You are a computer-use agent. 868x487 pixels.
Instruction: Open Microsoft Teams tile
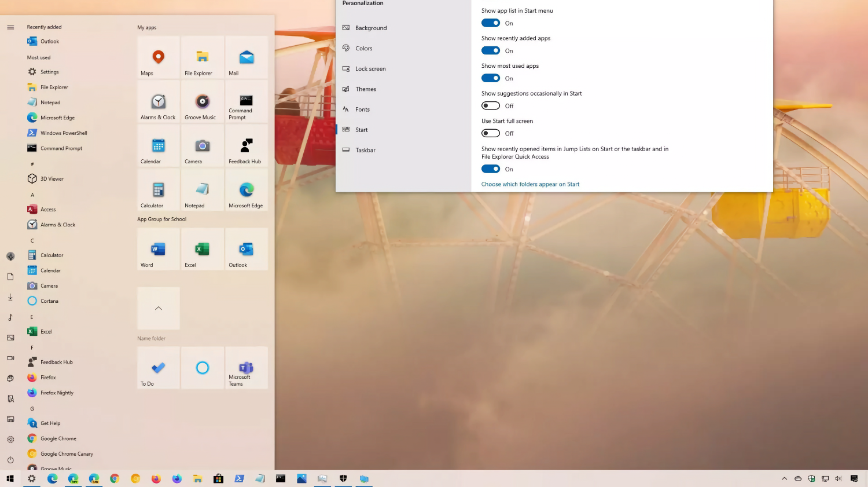pos(246,368)
